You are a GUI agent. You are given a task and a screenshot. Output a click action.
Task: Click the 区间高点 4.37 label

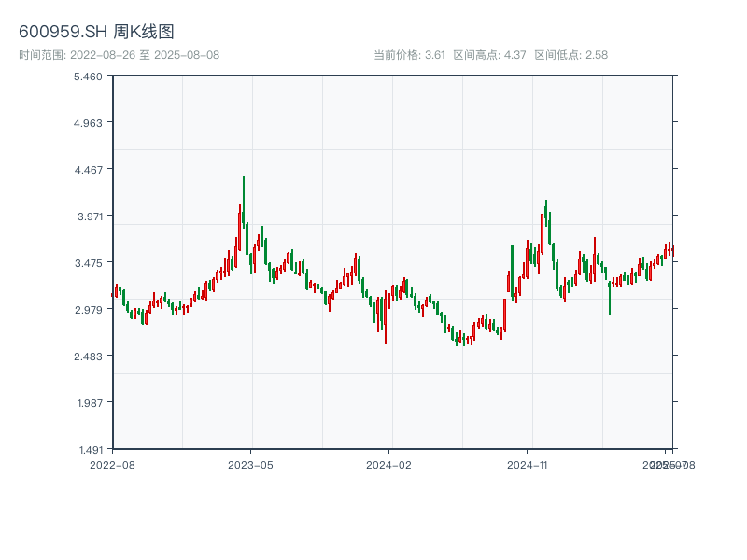point(489,55)
